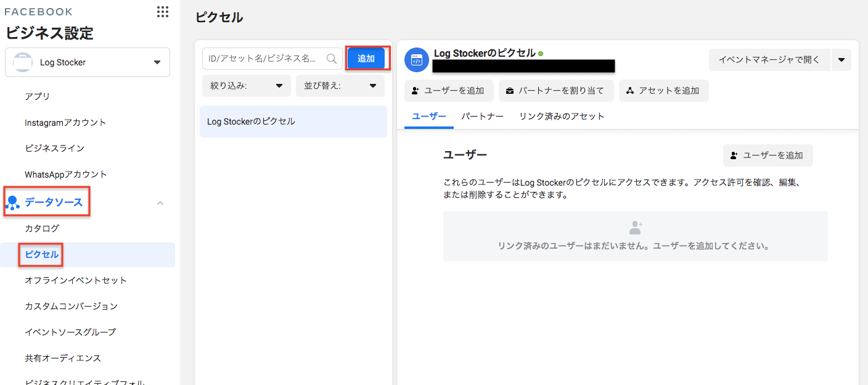
Task: Switch to the パートナー tab
Action: 483,116
